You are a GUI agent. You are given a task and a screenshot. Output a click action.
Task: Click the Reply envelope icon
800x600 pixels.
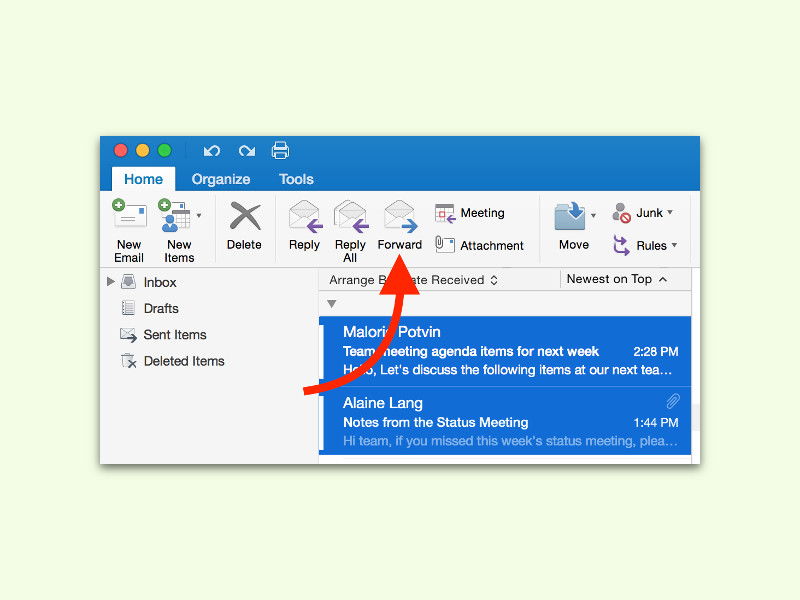click(305, 216)
